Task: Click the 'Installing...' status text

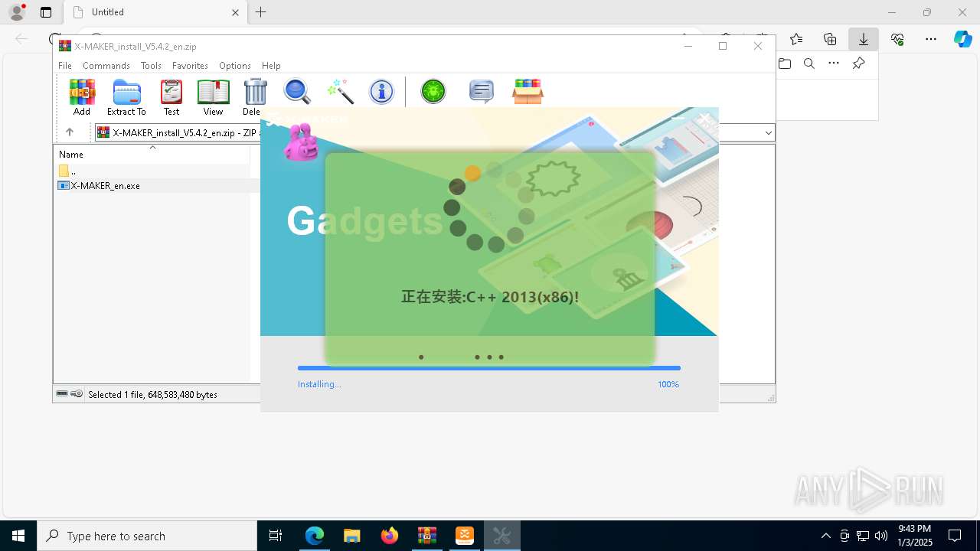Action: [319, 384]
